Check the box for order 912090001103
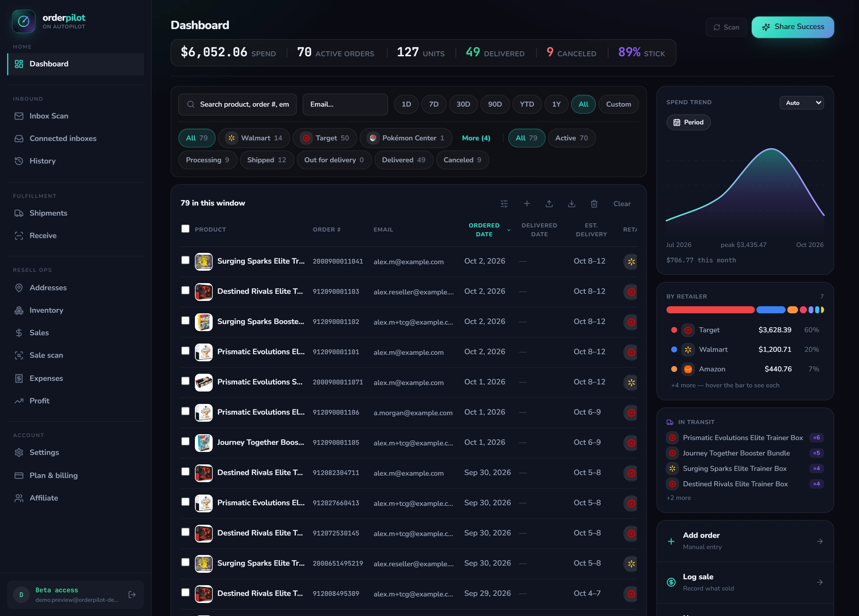Screen dimensions: 859x616 185,291
